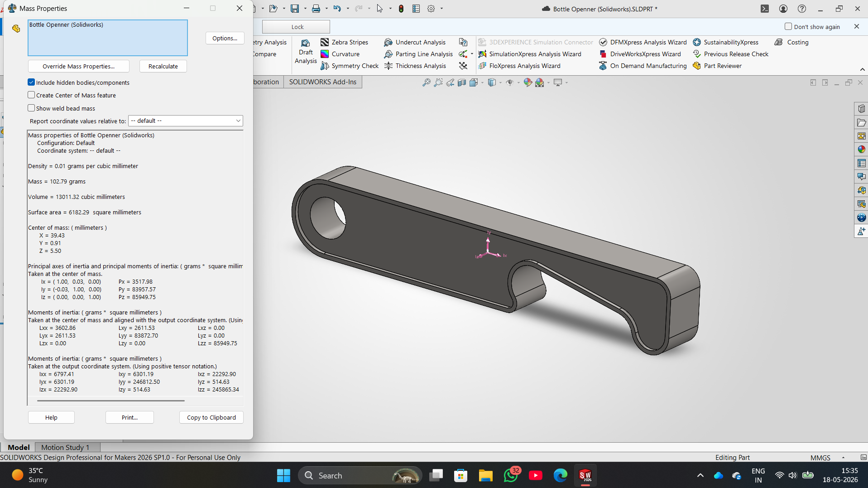Click Copy to Clipboard
This screenshot has height=488, width=868.
(211, 417)
